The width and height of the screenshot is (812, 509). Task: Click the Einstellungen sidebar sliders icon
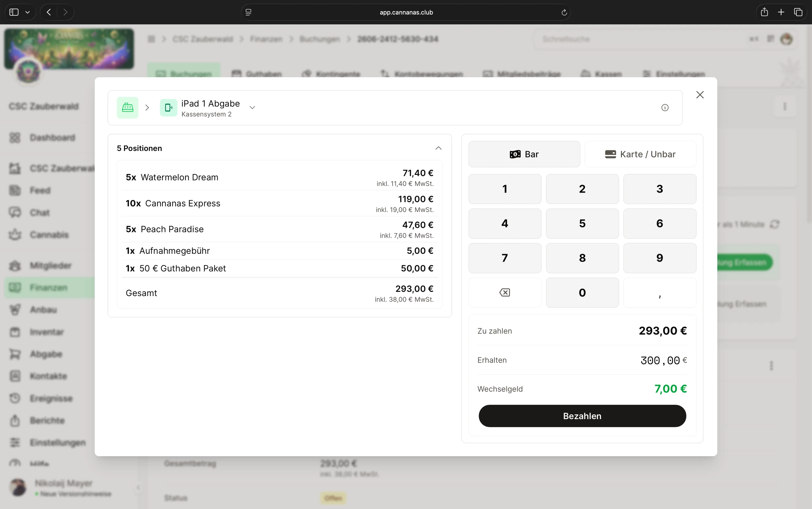[x=15, y=442]
